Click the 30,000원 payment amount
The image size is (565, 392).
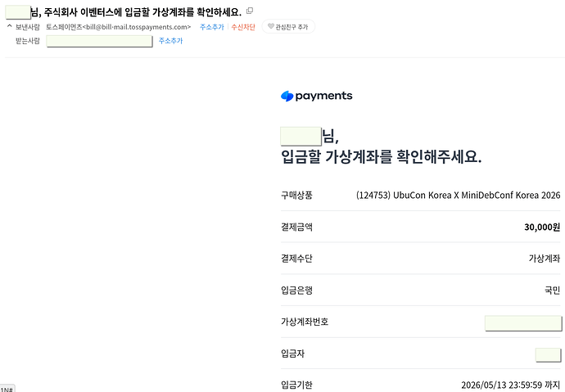[x=542, y=227]
